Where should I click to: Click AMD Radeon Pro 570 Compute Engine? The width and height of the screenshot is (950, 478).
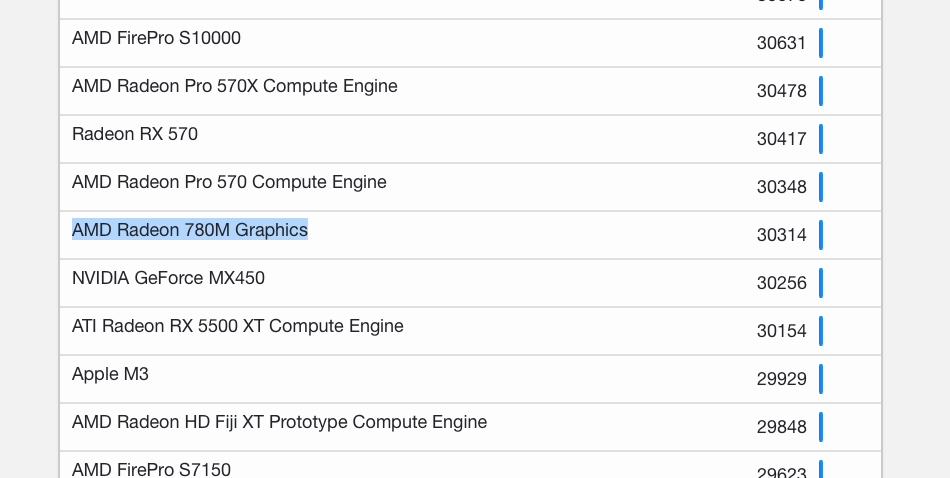229,182
